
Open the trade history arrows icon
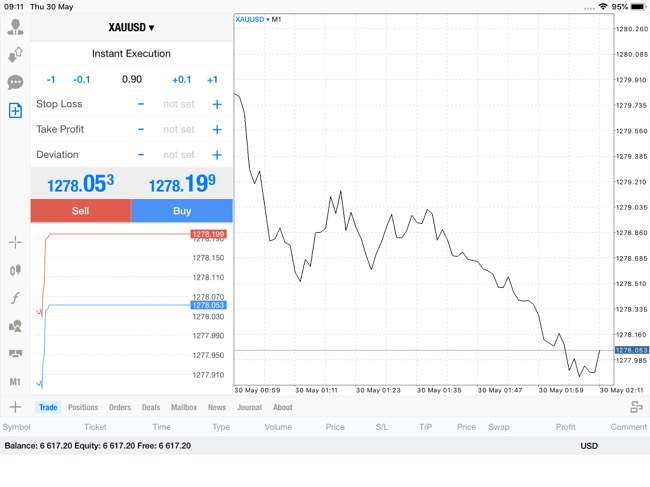coord(15,55)
